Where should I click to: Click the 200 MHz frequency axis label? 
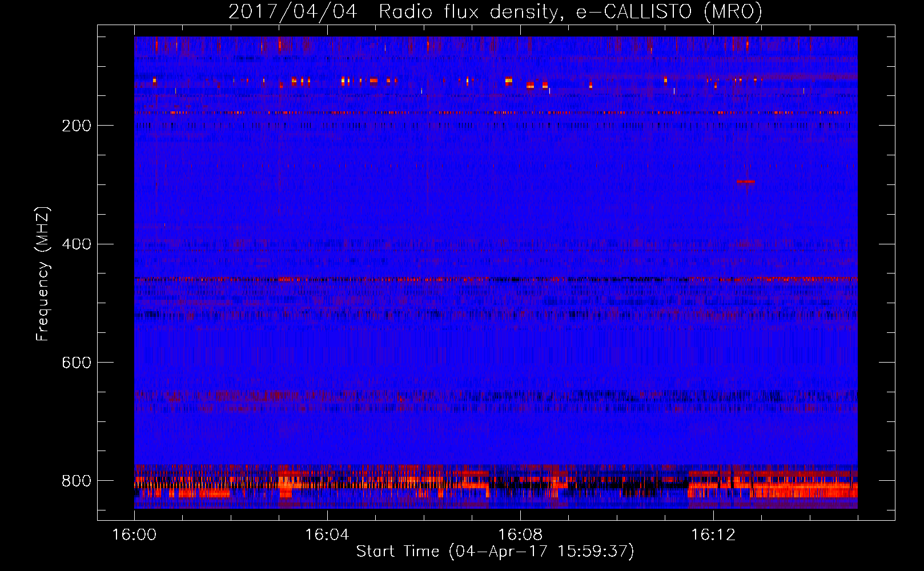(77, 126)
